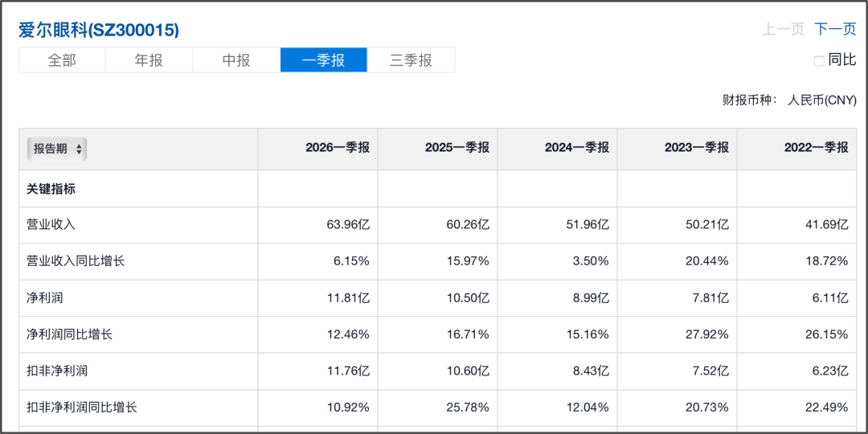Click the 2022一季报 column header
Screen dimensions: 868x434
tap(816, 148)
